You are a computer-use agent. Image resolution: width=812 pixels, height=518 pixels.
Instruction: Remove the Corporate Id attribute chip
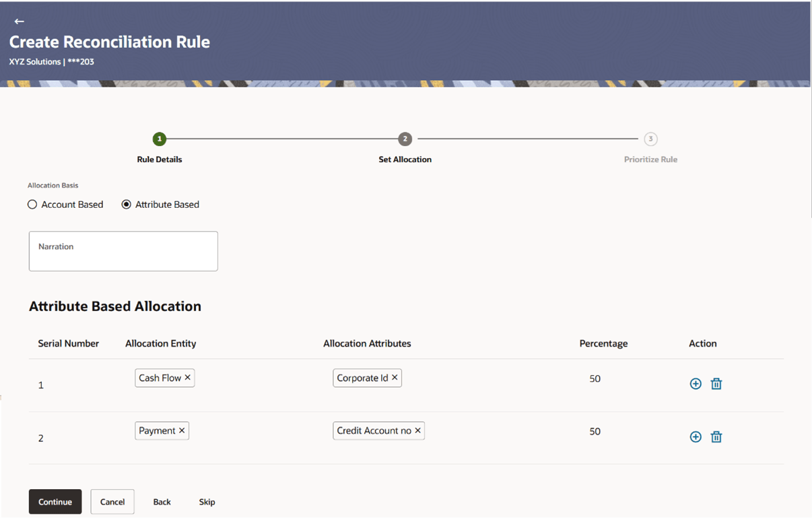click(x=395, y=377)
